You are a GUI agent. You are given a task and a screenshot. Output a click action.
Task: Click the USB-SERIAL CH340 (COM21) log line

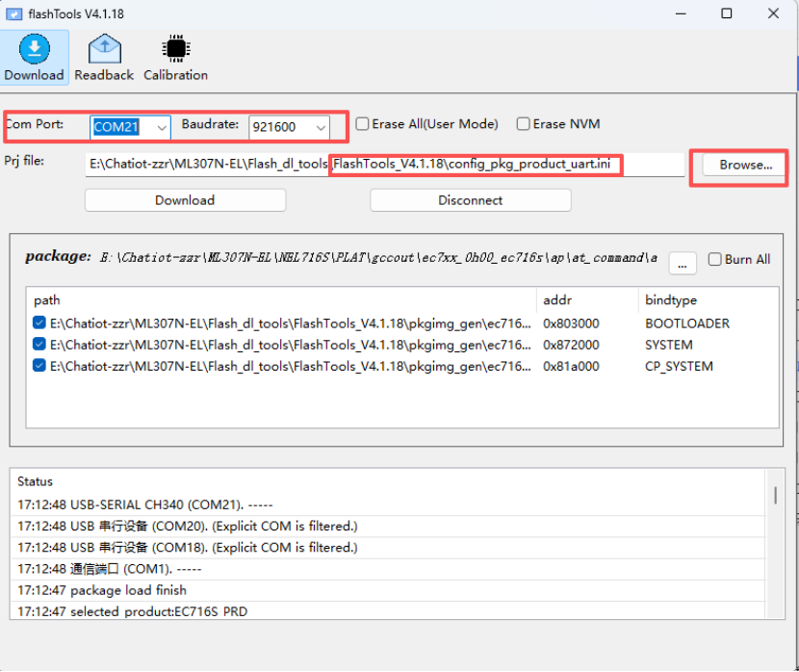coord(387,504)
